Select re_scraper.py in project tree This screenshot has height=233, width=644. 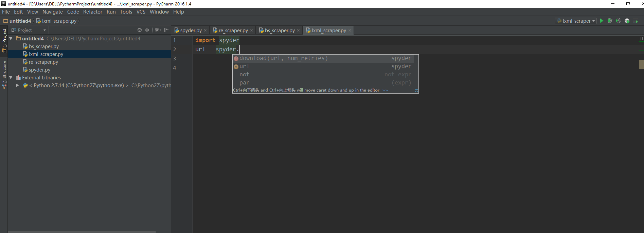tap(43, 62)
